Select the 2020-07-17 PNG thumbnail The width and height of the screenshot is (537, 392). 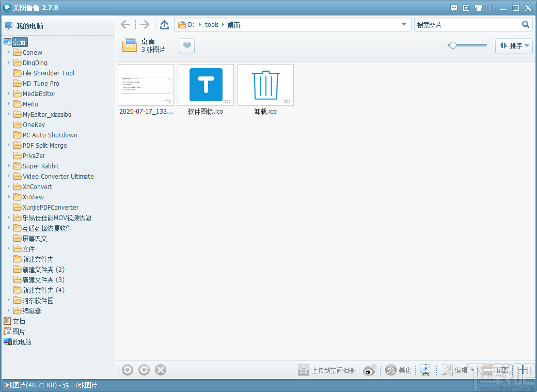pyautogui.click(x=146, y=85)
